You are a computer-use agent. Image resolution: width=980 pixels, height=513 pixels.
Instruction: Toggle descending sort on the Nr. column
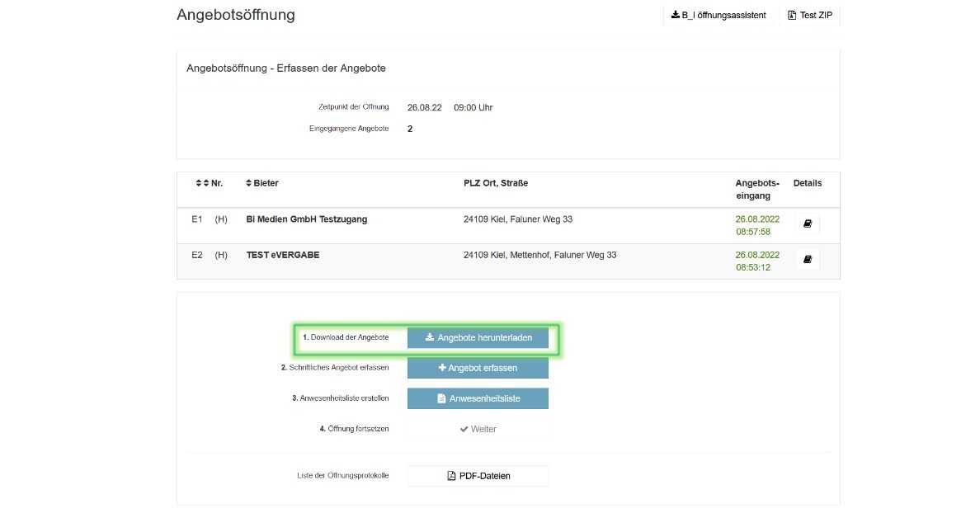coord(206,183)
